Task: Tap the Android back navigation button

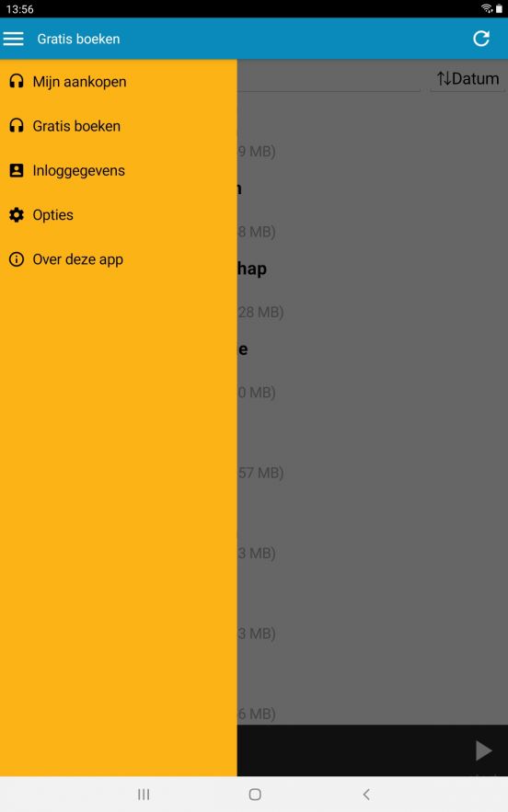Action: tap(366, 795)
